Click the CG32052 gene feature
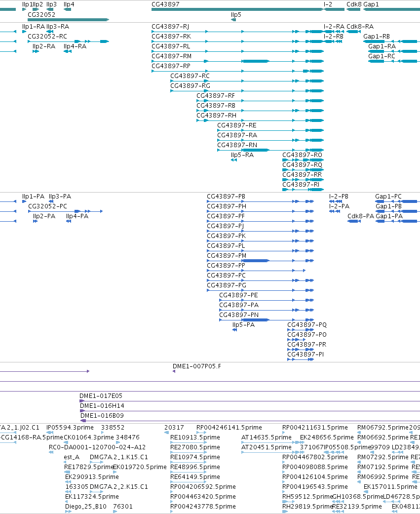 pos(68,20)
